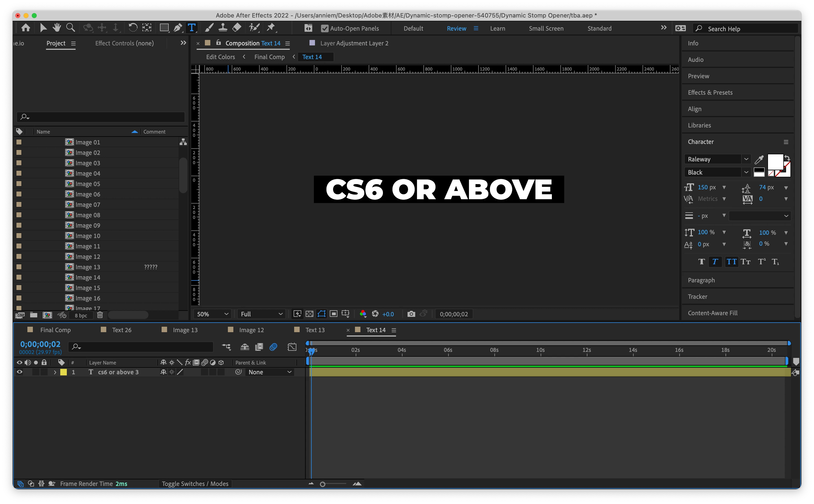
Task: Choose the Zoom magnifier tool
Action: click(x=70, y=28)
